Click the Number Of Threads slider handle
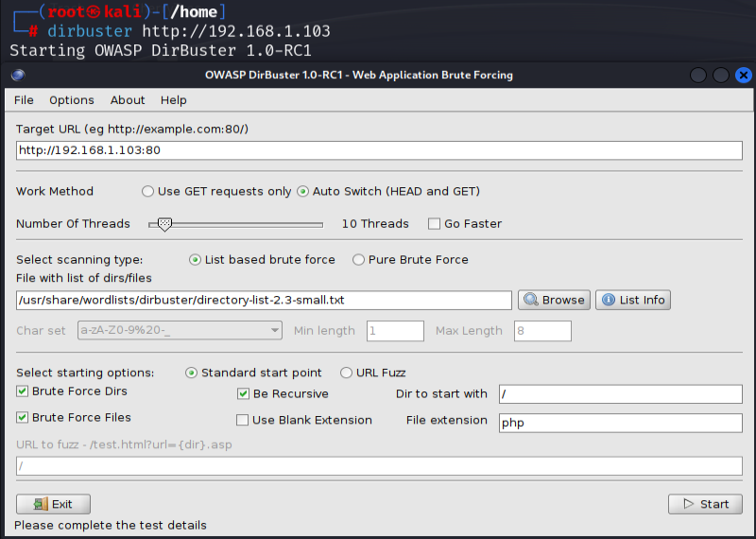 click(164, 224)
